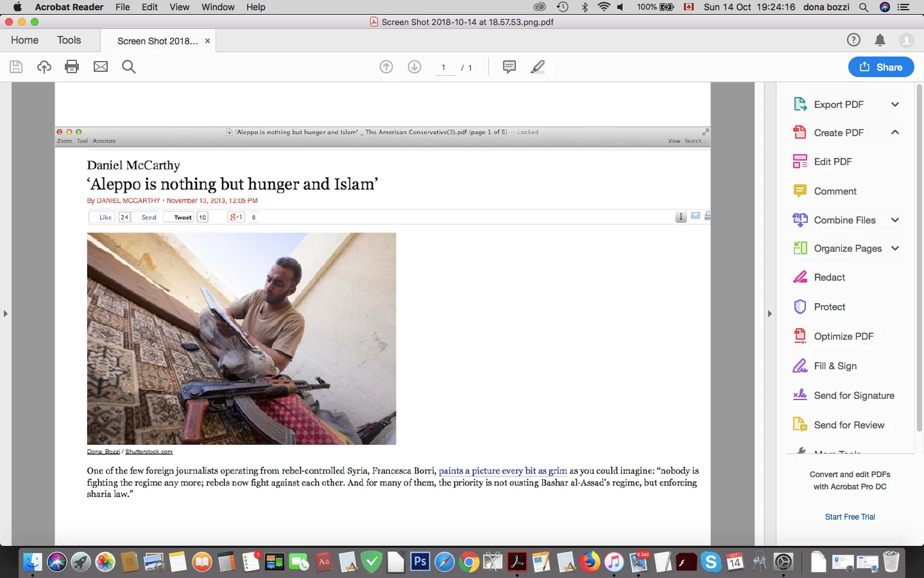Select the highlight text pen tool
Image resolution: width=924 pixels, height=578 pixels.
pyautogui.click(x=538, y=67)
